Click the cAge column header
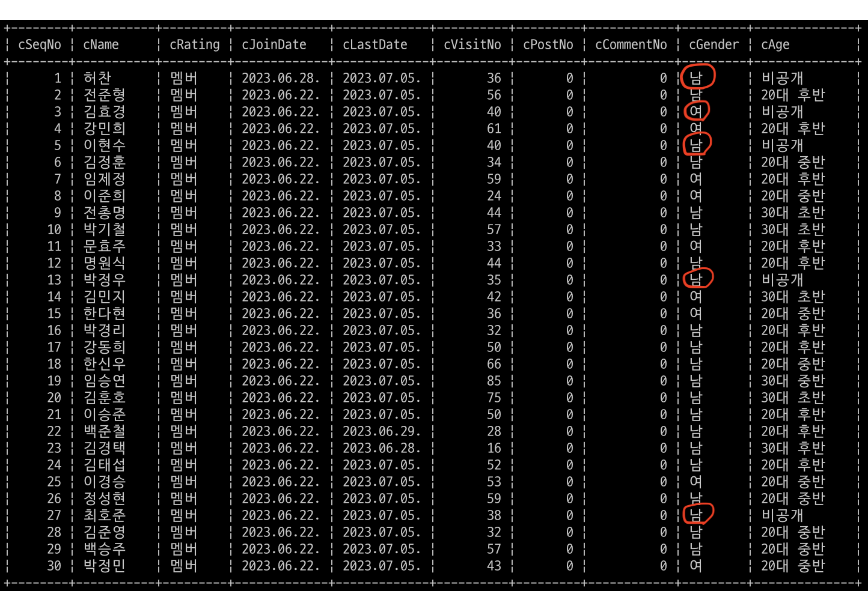Viewport: 868px width, 591px height. pyautogui.click(x=775, y=45)
